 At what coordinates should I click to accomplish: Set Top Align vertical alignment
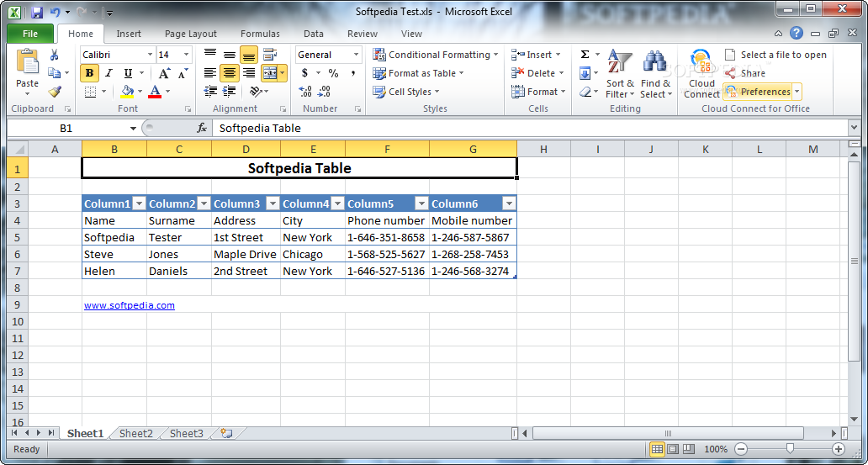coord(210,55)
